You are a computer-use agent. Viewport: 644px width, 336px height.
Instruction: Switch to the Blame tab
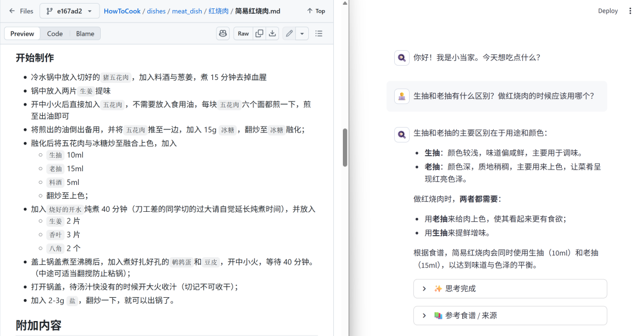85,34
